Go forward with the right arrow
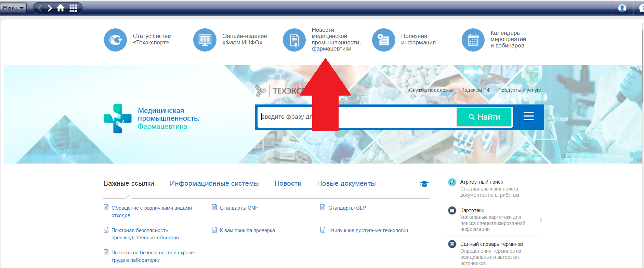Viewport: 644px width, 268px height. pos(50,8)
